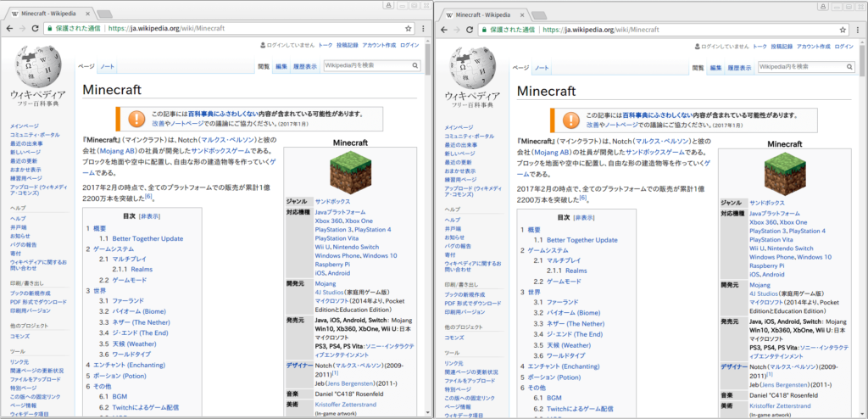Bookmark page with star in left window
The height and width of the screenshot is (419, 868).
(408, 28)
